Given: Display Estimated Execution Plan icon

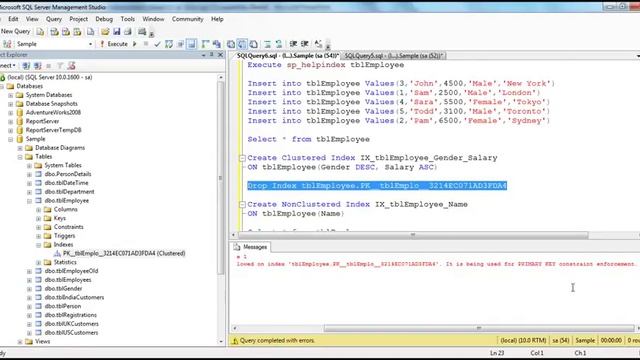Looking at the screenshot, I should pos(169,44).
